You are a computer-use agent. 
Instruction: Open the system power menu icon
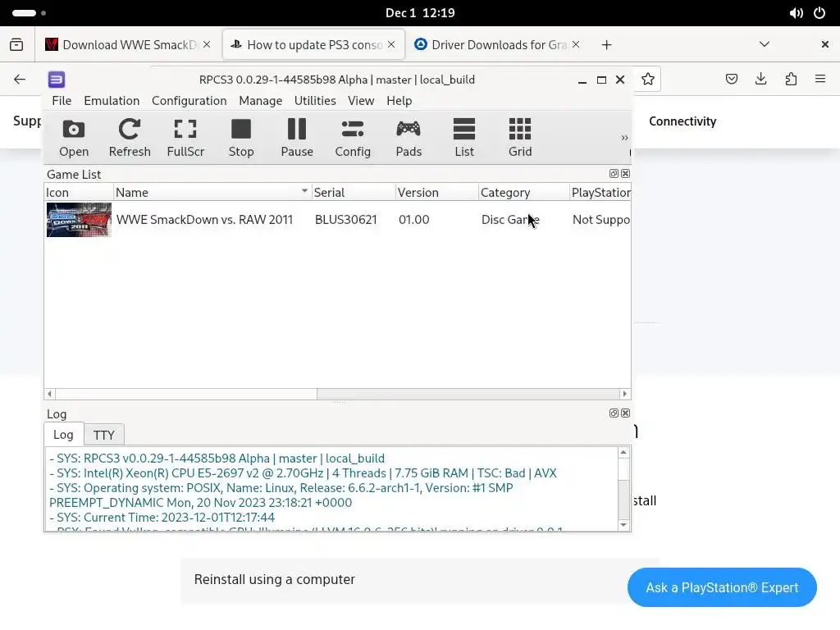point(819,13)
